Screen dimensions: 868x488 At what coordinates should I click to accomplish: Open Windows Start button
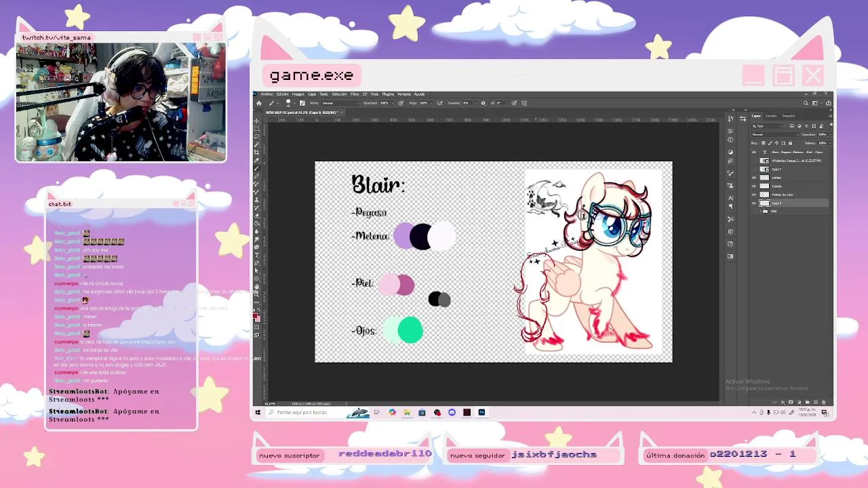point(258,412)
